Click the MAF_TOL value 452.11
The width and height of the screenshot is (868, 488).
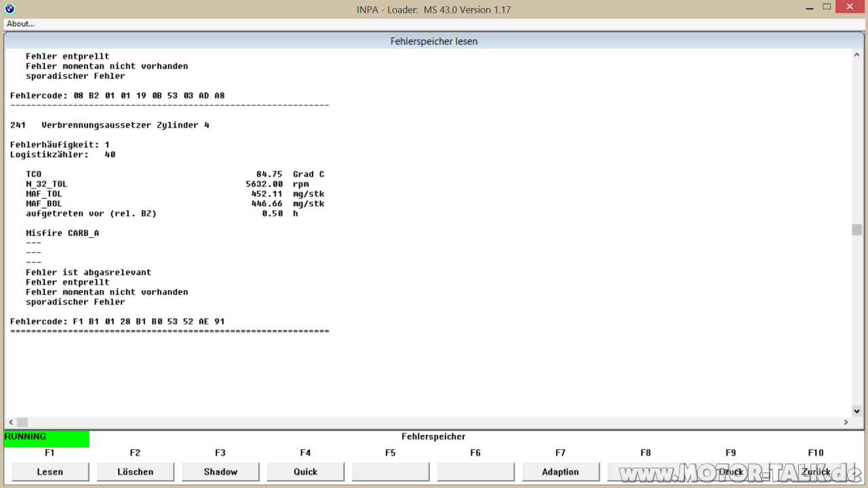267,194
